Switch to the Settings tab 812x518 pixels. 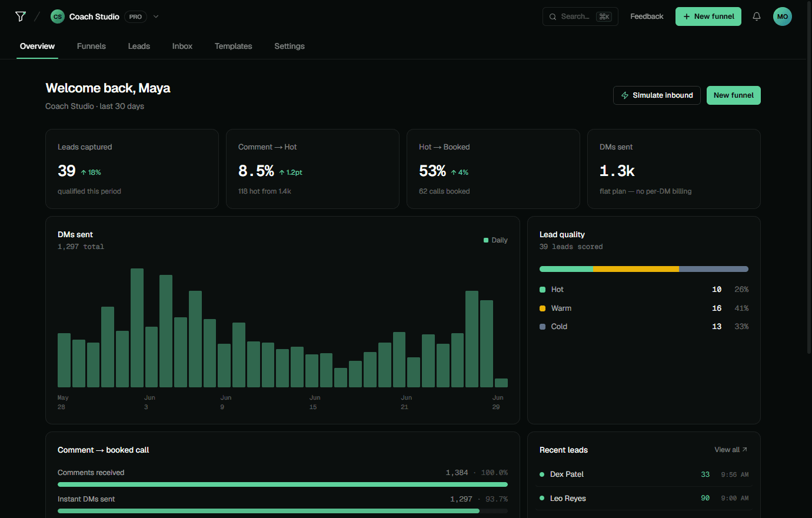(x=289, y=46)
